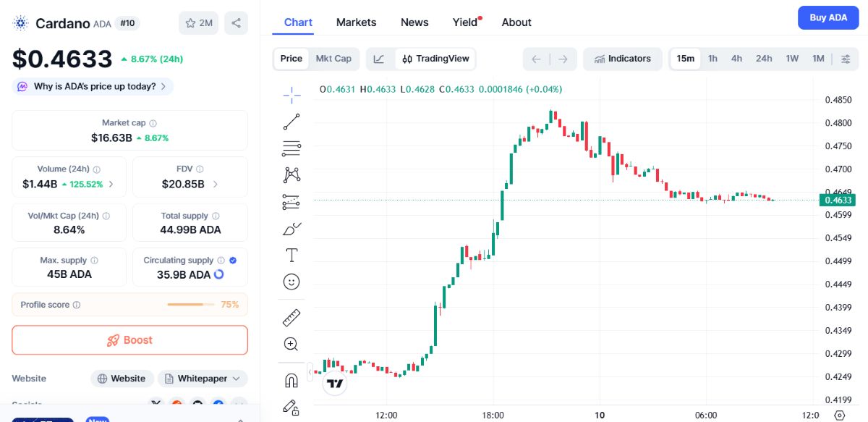Enable the magnet snap mode

(x=292, y=380)
